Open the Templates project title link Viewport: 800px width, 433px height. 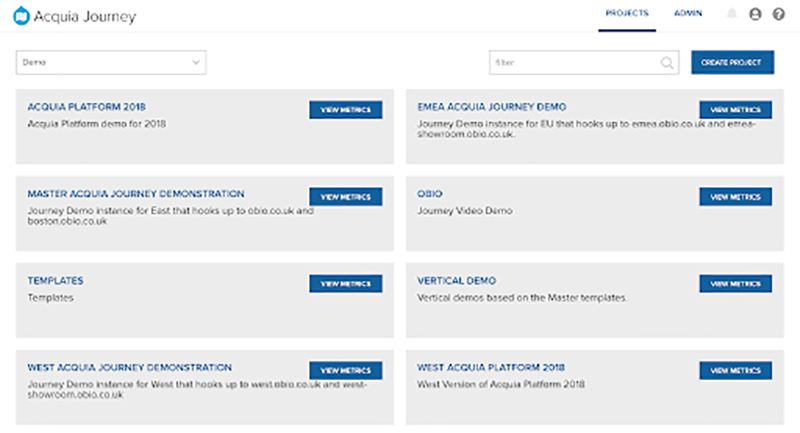tap(55, 281)
